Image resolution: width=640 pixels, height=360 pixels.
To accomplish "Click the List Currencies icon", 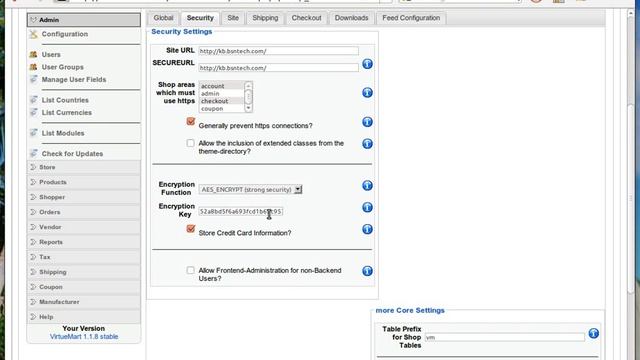I will click(x=33, y=112).
